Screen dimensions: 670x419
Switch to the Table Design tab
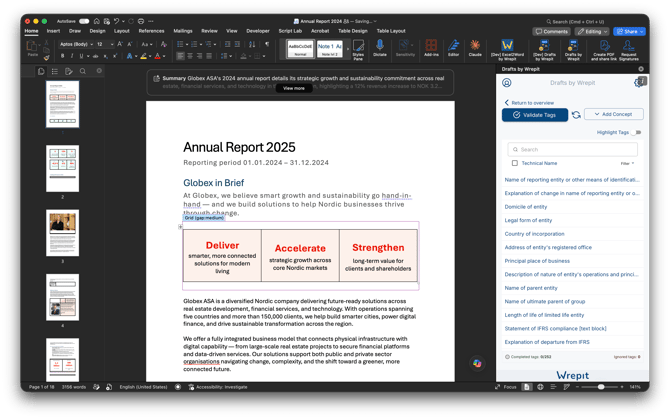[353, 31]
